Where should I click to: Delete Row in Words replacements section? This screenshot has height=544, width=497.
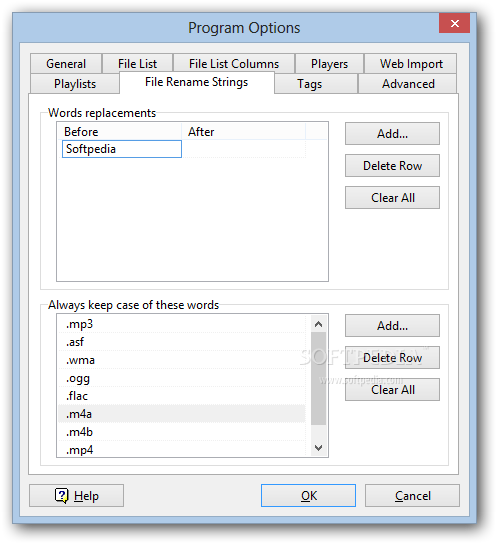click(x=392, y=165)
